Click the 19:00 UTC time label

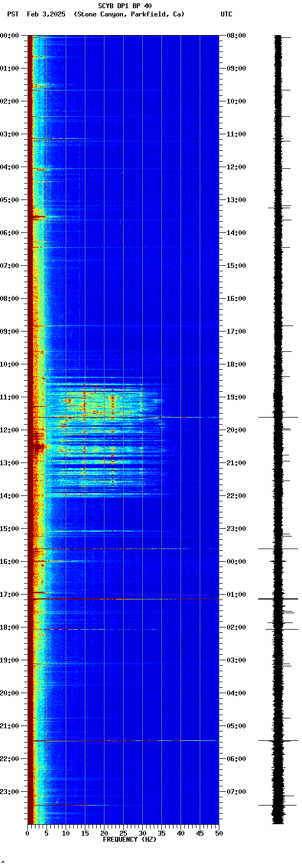tap(236, 397)
